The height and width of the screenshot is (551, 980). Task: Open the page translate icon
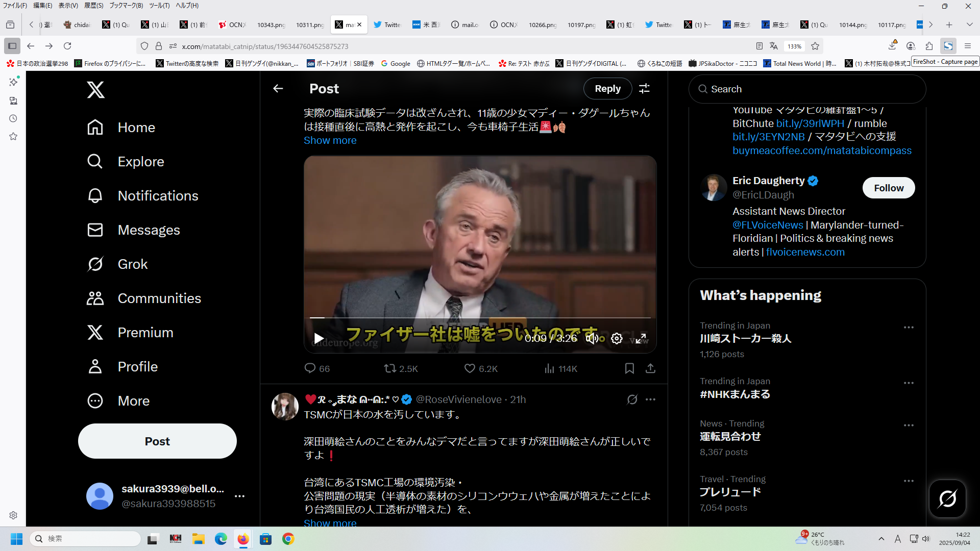click(x=774, y=46)
